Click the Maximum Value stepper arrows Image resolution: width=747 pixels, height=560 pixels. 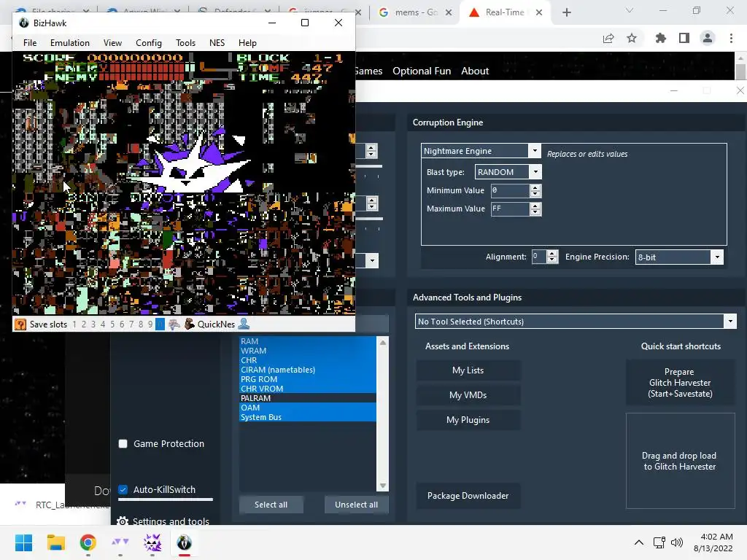[535, 209]
